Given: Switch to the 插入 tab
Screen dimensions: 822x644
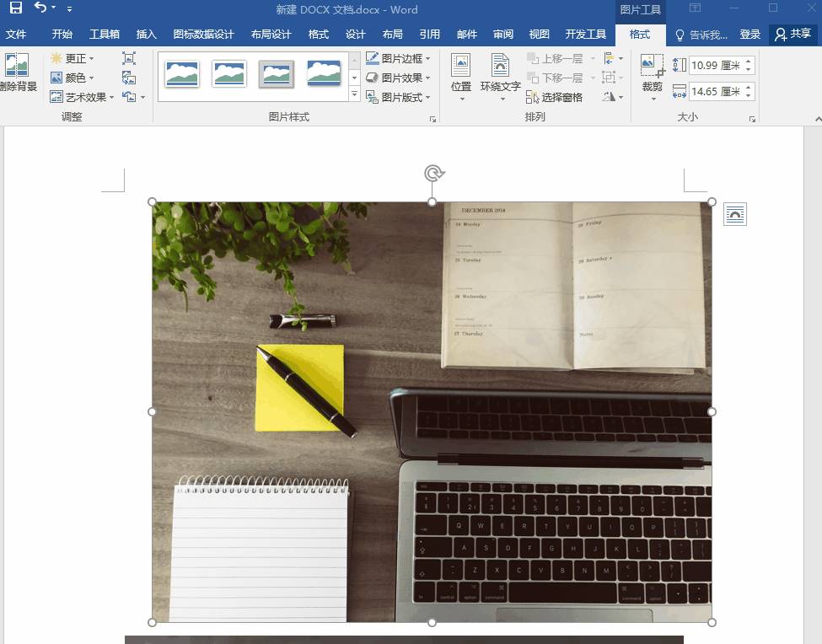Looking at the screenshot, I should 146,34.
